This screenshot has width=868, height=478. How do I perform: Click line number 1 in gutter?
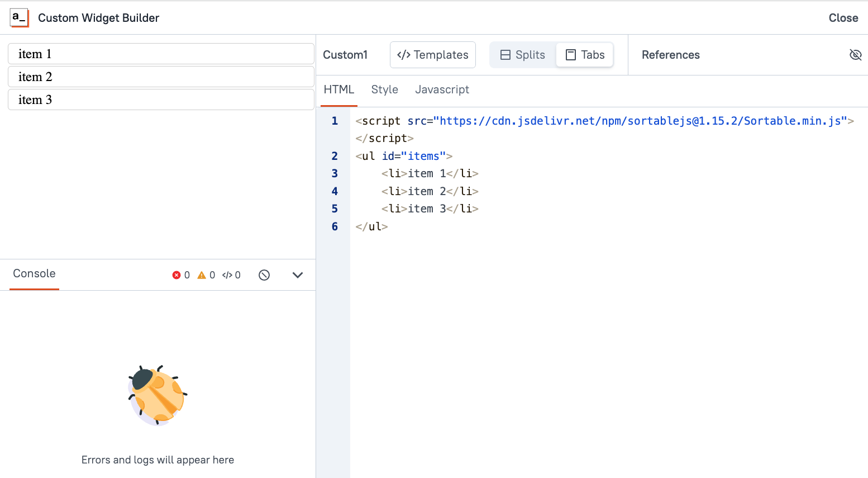pos(335,121)
